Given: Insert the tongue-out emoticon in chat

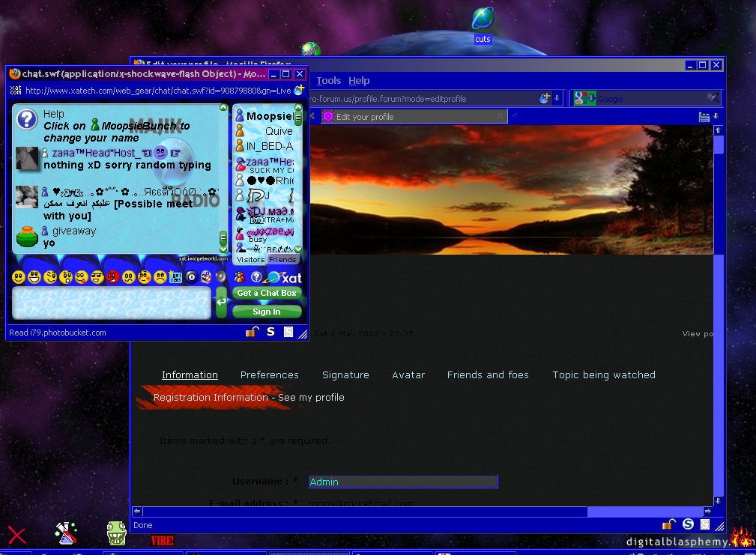Looking at the screenshot, I should [x=82, y=277].
